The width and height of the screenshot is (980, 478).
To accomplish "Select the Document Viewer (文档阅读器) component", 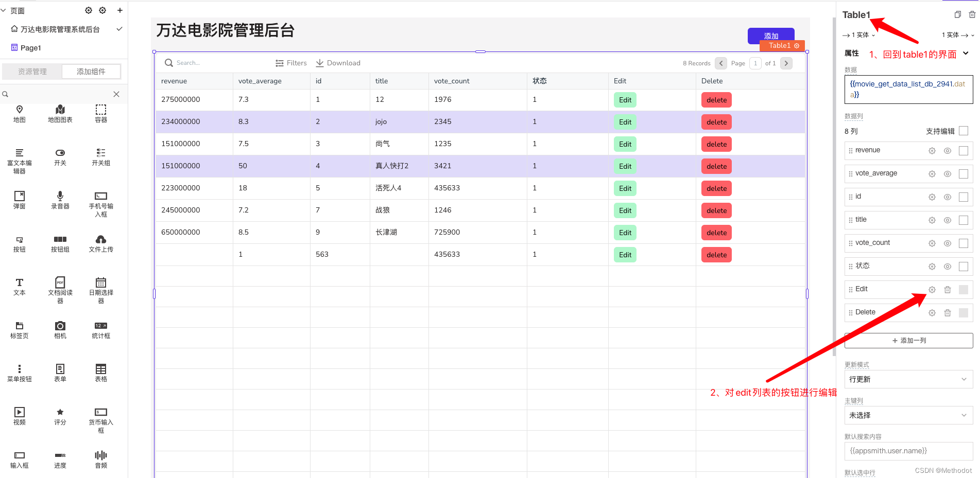I will point(60,290).
